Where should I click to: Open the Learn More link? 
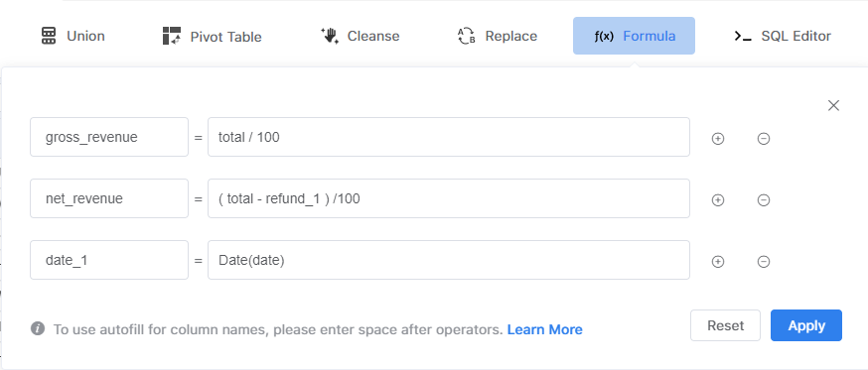point(544,329)
